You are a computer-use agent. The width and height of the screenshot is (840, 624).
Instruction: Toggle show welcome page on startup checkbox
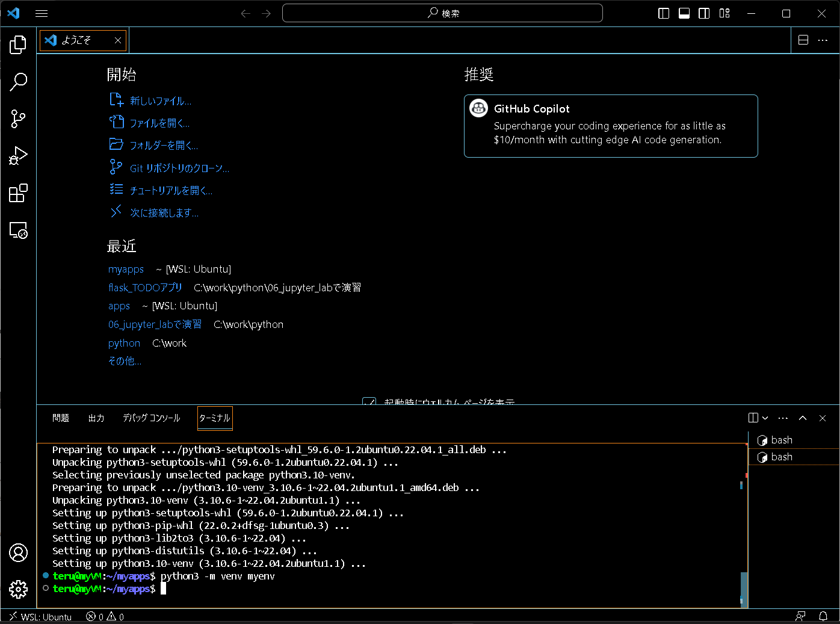(x=369, y=401)
